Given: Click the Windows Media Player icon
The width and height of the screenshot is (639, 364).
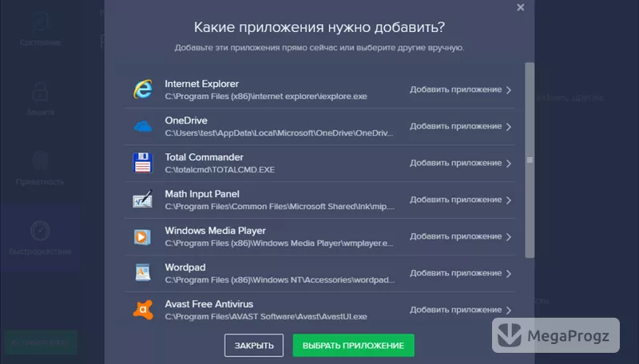Looking at the screenshot, I should (x=143, y=236).
